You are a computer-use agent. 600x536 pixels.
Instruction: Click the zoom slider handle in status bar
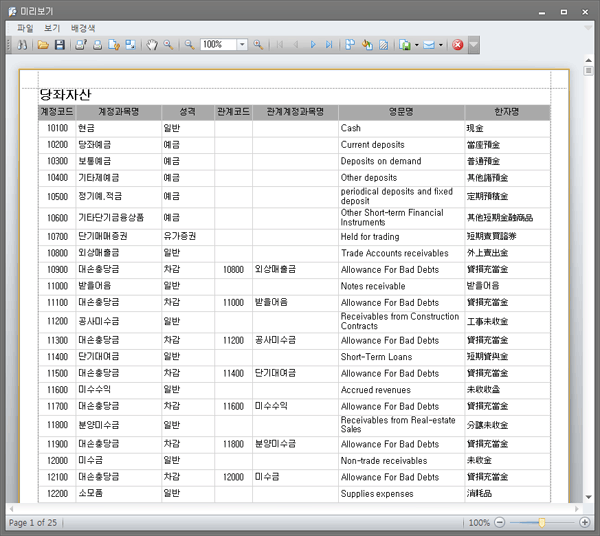pyautogui.click(x=542, y=523)
